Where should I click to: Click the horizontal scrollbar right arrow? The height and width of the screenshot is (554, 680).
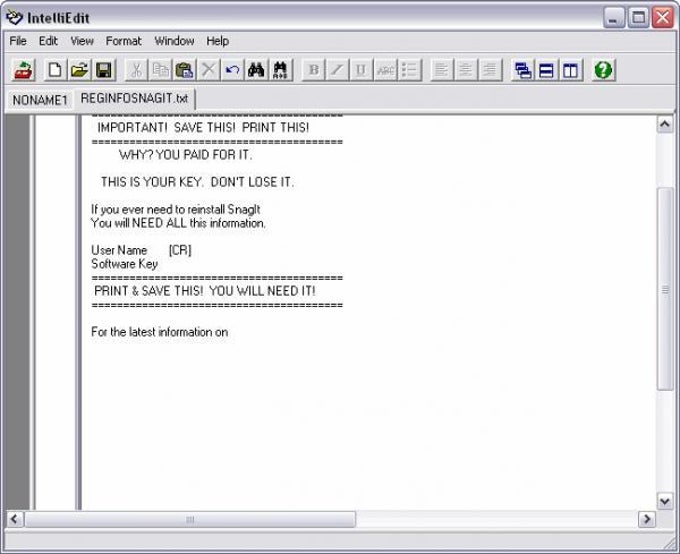tap(647, 519)
